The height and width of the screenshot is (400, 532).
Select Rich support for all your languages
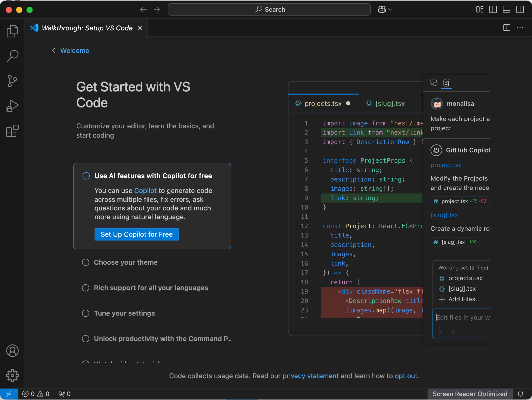click(x=86, y=288)
